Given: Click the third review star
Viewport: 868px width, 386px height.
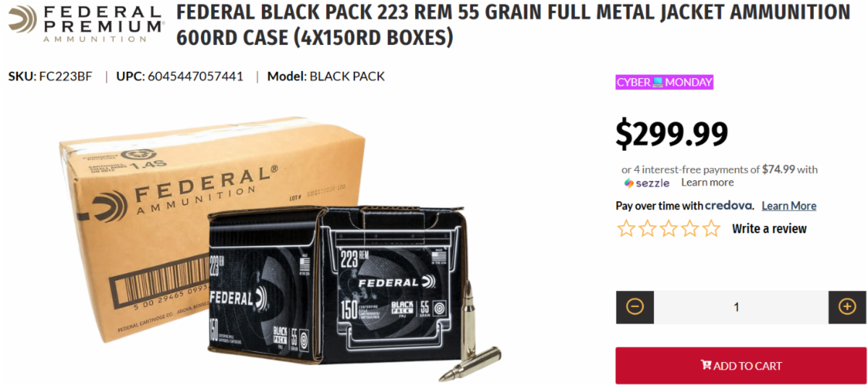Looking at the screenshot, I should point(669,229).
